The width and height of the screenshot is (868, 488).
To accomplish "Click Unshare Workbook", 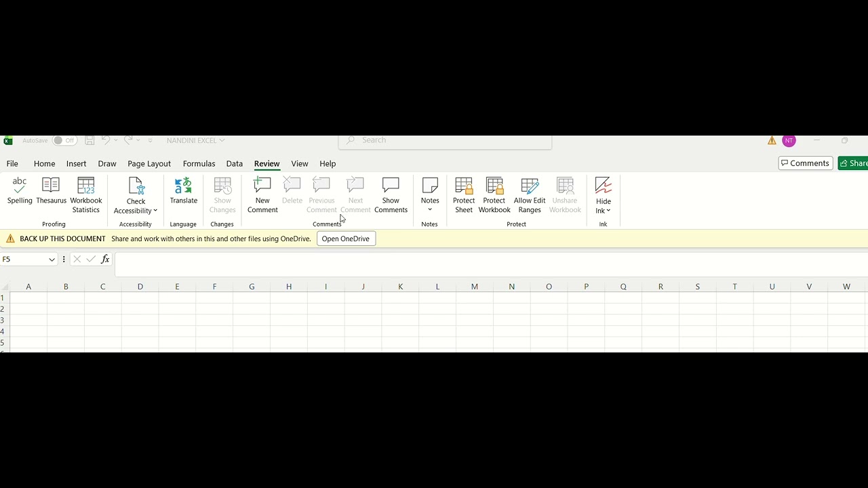I will [565, 195].
